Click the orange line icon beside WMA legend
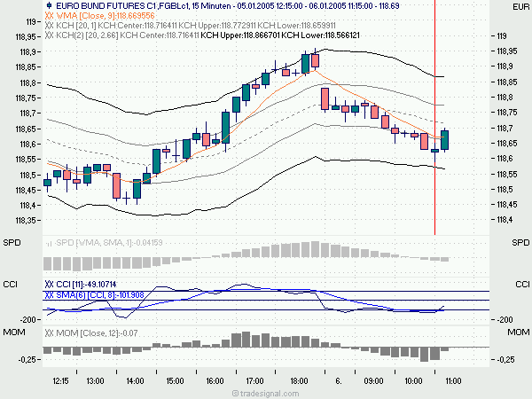Image resolution: width=532 pixels, height=399 pixels. tap(49, 16)
